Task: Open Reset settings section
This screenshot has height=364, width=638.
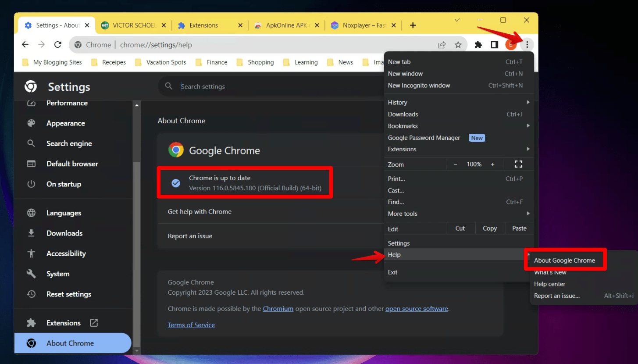Action: pyautogui.click(x=69, y=294)
